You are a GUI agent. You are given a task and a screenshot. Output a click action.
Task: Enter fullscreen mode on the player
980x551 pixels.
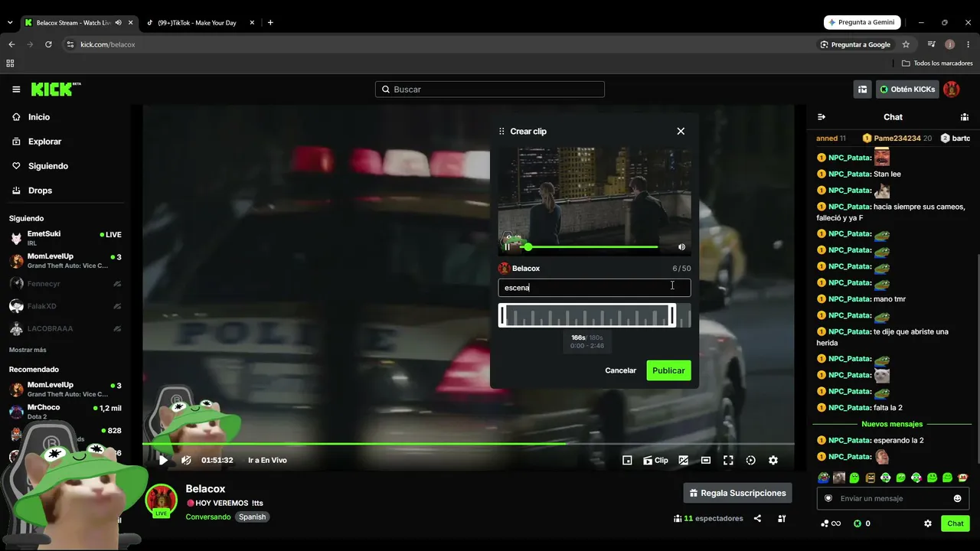tap(728, 460)
